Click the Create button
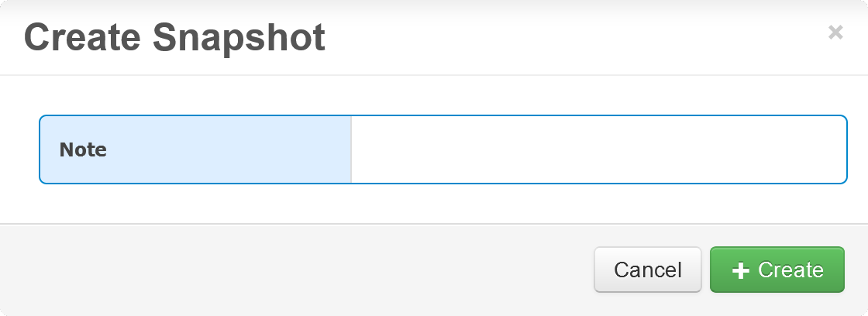The height and width of the screenshot is (316, 868). 777,270
